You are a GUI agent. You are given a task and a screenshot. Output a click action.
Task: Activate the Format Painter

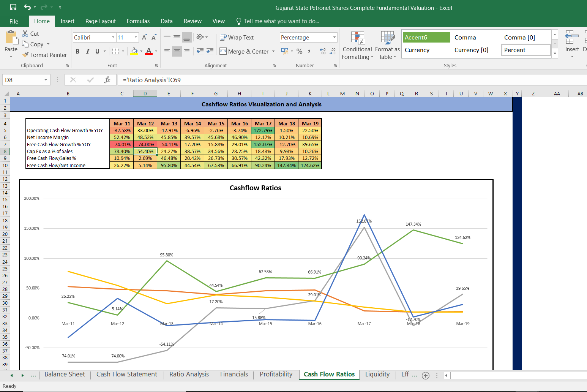44,55
